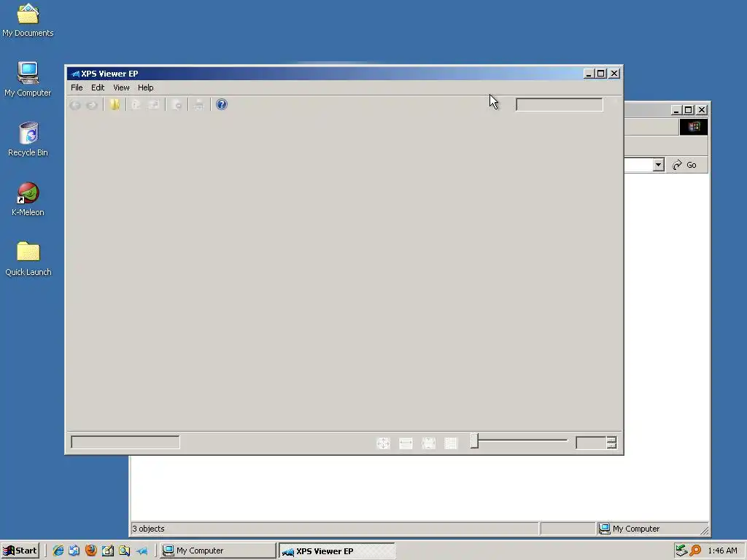Click the search folder quick launch icon
Screen dimensions: 747x560
coord(124,551)
